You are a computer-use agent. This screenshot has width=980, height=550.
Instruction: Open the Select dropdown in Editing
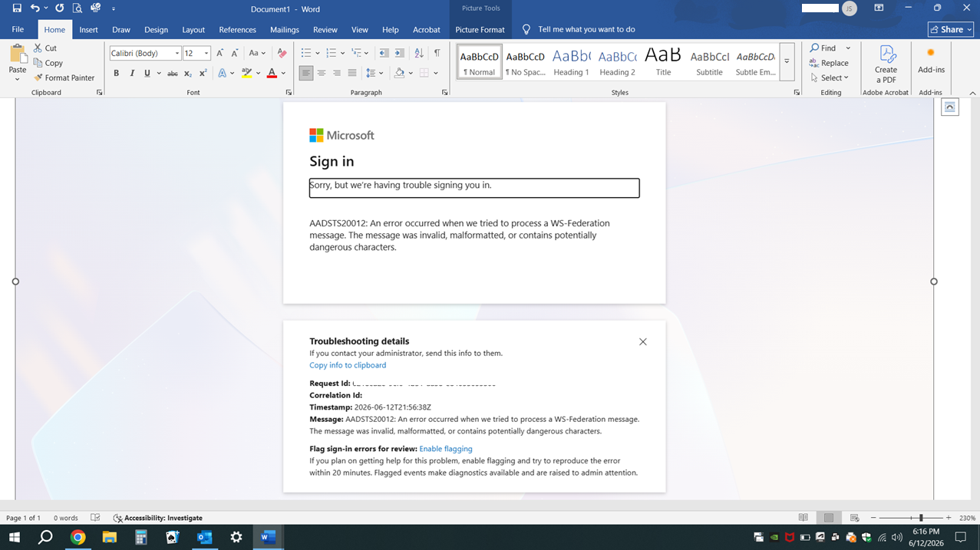(830, 77)
